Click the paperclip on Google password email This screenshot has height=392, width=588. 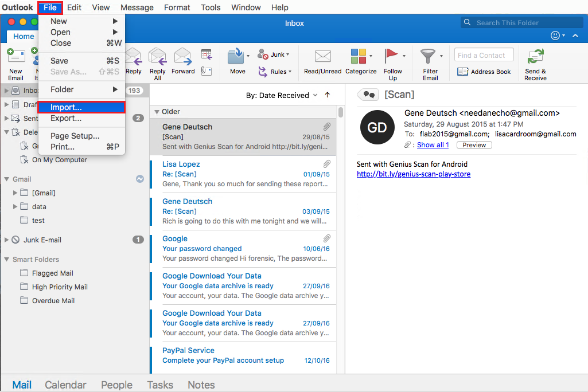click(x=326, y=238)
